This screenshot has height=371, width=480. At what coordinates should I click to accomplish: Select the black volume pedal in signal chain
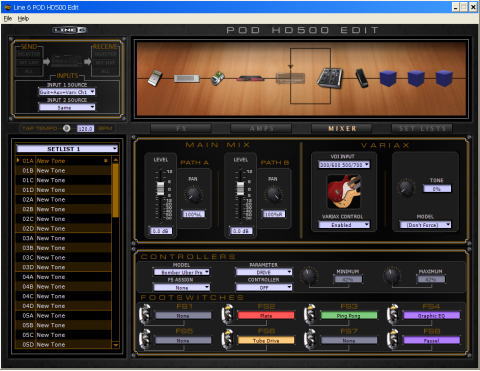point(362,78)
